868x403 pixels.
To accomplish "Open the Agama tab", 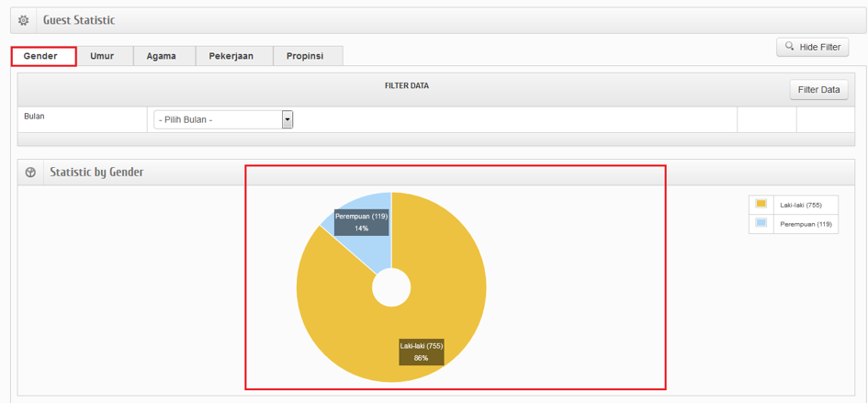I will [161, 56].
